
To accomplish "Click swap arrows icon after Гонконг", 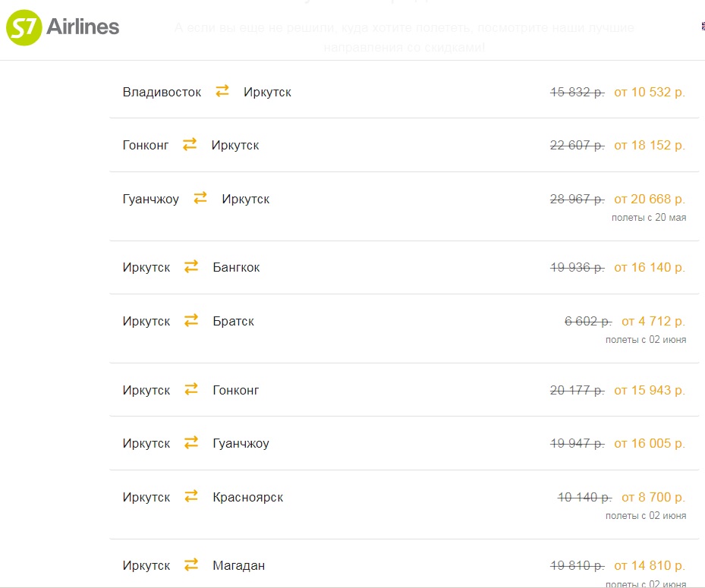I will pos(190,144).
